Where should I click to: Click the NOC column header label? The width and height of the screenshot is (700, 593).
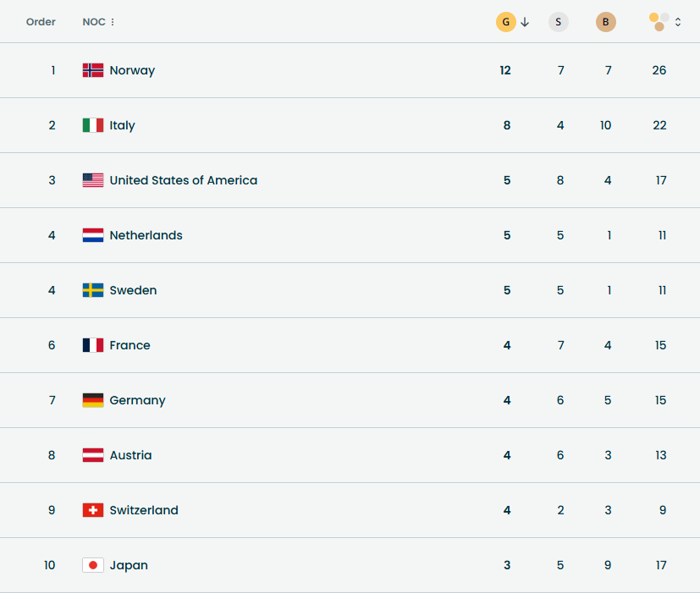tap(93, 22)
